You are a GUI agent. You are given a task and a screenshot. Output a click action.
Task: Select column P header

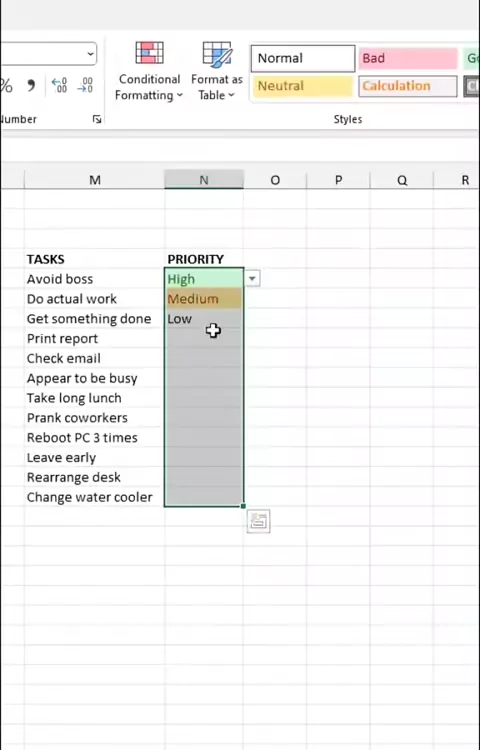(338, 180)
